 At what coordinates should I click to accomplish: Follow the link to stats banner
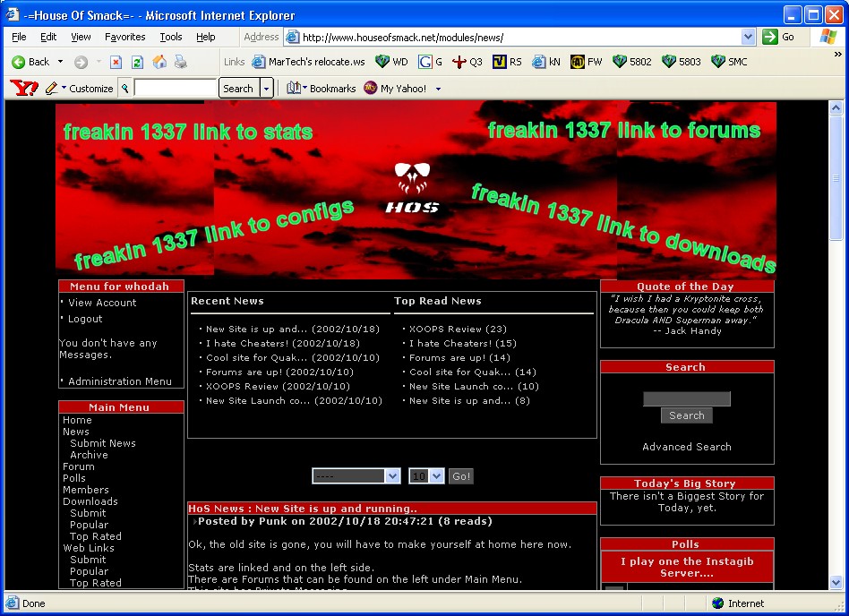pos(188,132)
